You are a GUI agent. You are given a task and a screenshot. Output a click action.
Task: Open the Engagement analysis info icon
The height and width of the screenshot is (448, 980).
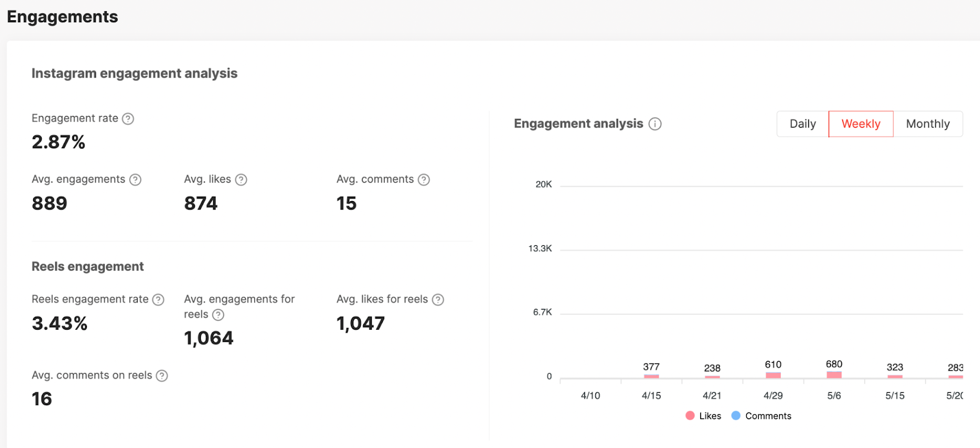point(655,124)
